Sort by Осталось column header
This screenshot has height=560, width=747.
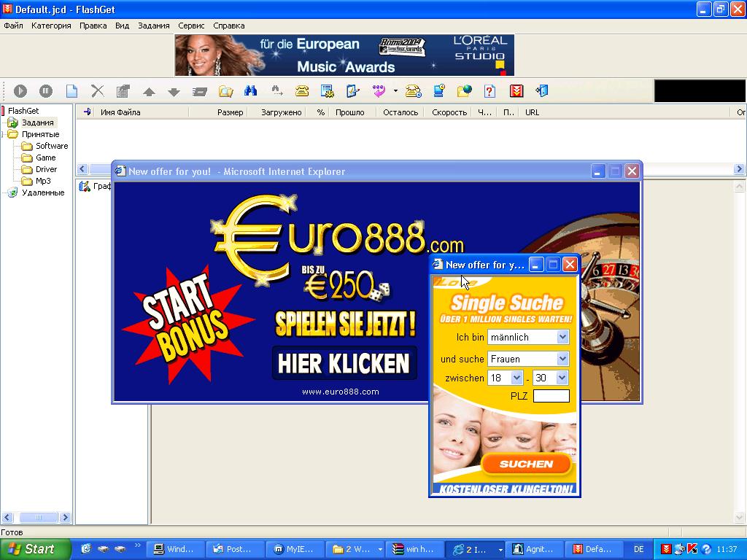[399, 112]
